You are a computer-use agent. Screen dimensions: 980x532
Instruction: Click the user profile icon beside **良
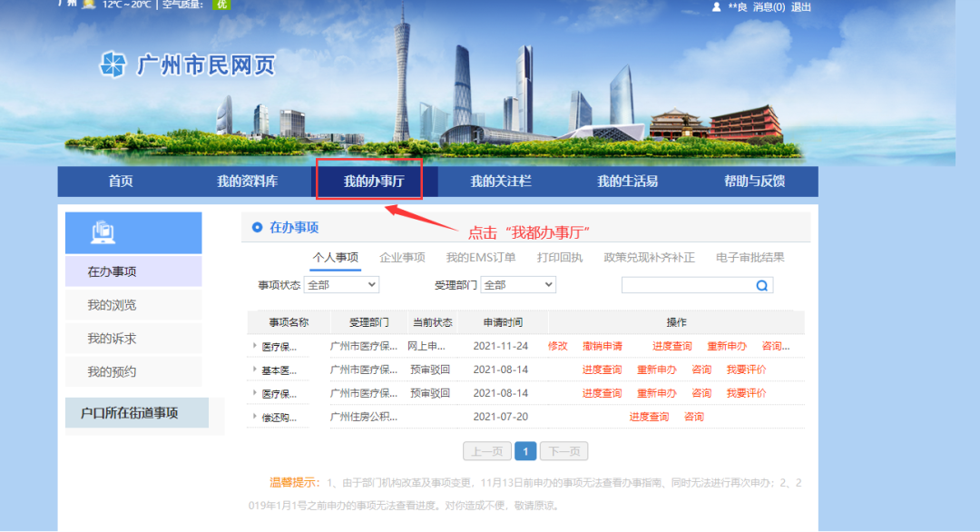(x=716, y=6)
